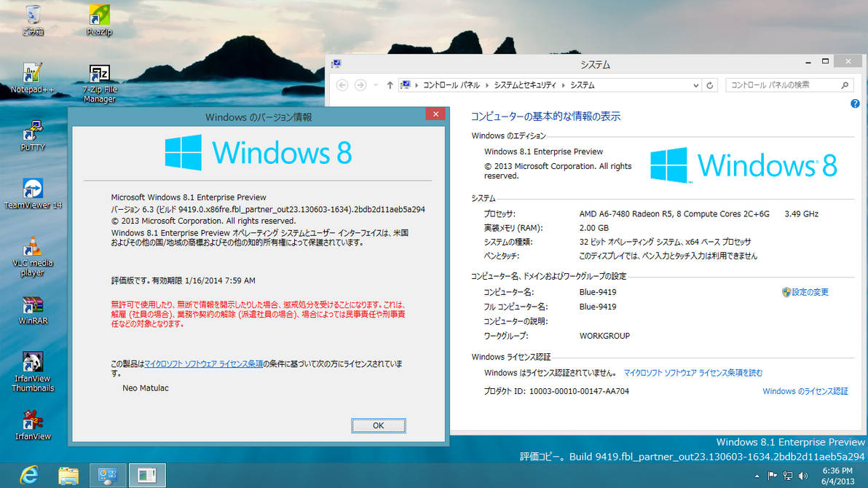Open the volume speaker tray icon
Image resolution: width=868 pixels, height=488 pixels.
coord(803,476)
